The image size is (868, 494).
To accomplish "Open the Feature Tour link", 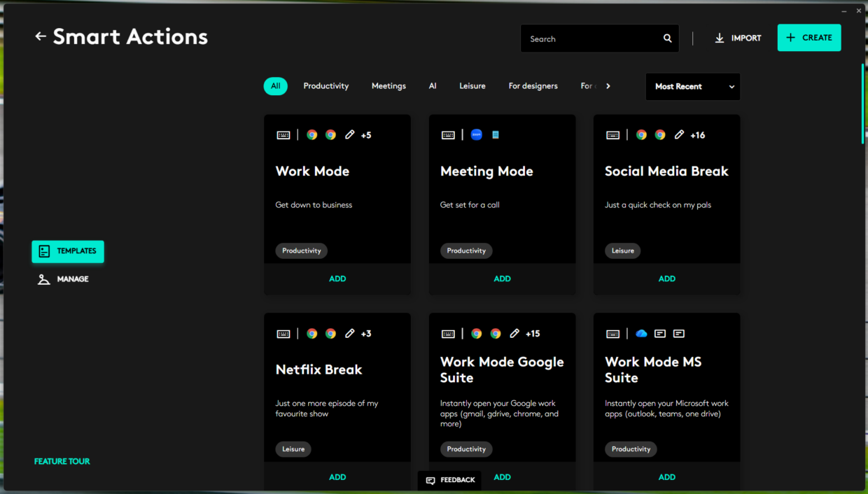I will [x=62, y=462].
